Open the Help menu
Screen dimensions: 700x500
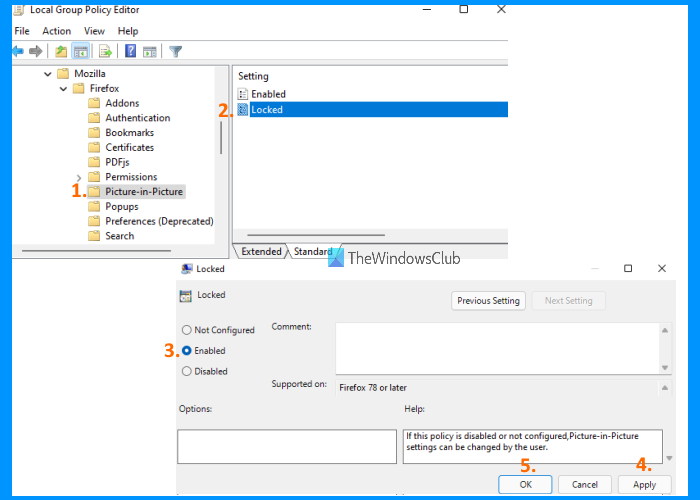128,31
